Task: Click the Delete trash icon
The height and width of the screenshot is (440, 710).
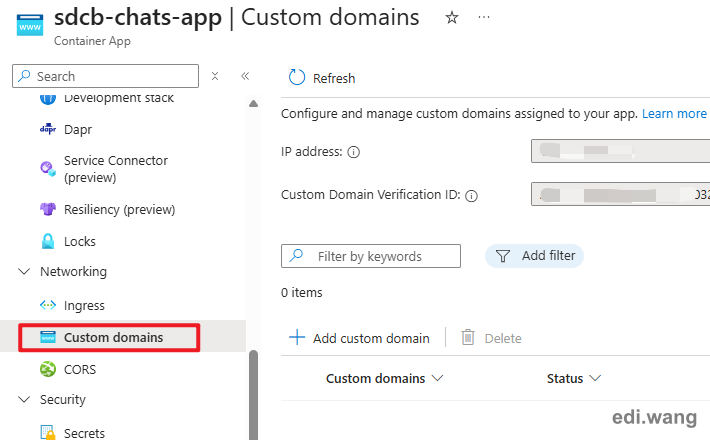Action: tap(468, 337)
